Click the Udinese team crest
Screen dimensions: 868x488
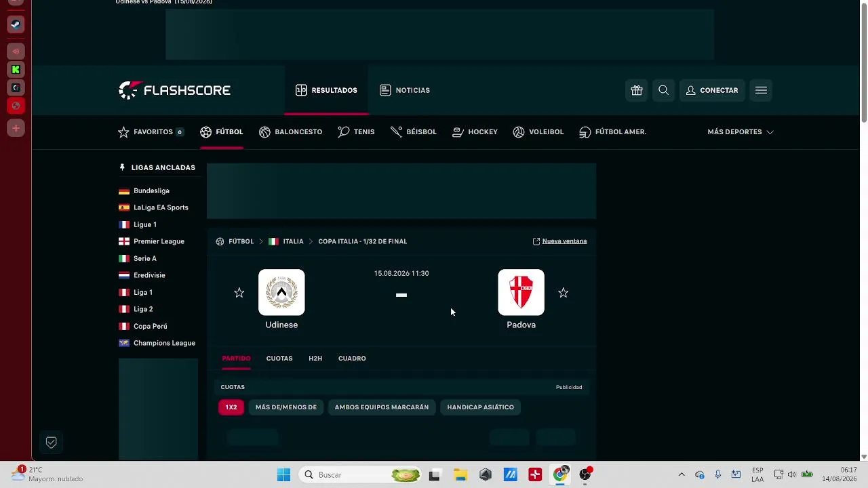click(x=281, y=292)
